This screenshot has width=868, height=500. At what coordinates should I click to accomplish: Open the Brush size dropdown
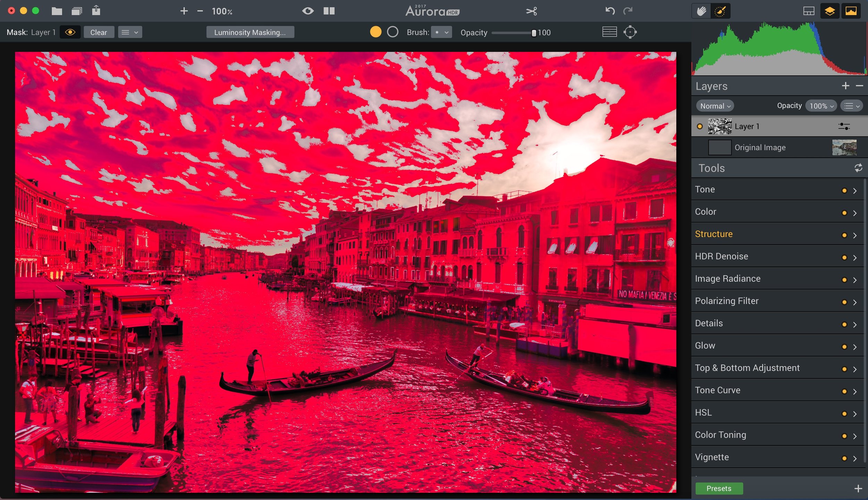(441, 32)
